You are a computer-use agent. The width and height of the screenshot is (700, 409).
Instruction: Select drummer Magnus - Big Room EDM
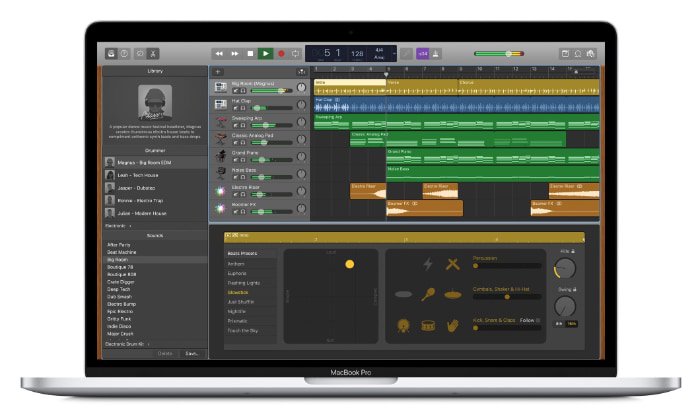155,163
